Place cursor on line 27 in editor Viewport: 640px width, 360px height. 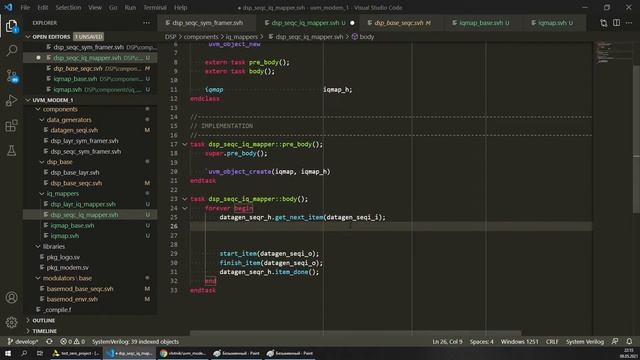point(391,236)
